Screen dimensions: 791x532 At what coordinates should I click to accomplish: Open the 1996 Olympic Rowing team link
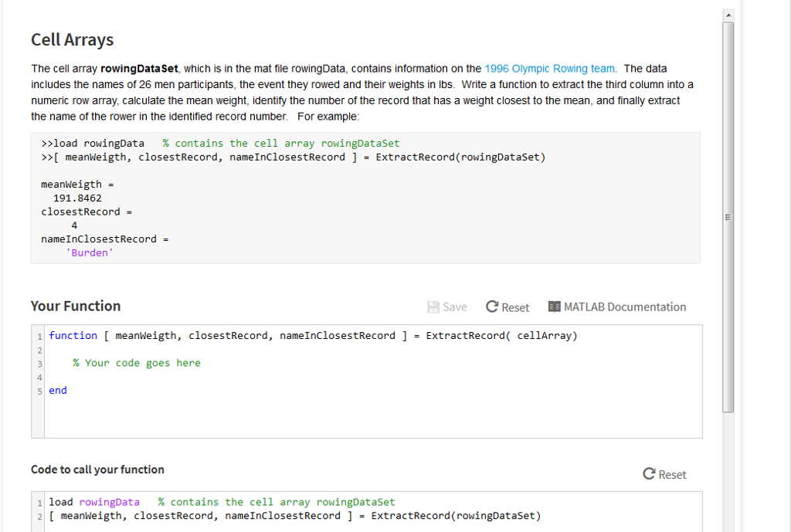point(550,68)
